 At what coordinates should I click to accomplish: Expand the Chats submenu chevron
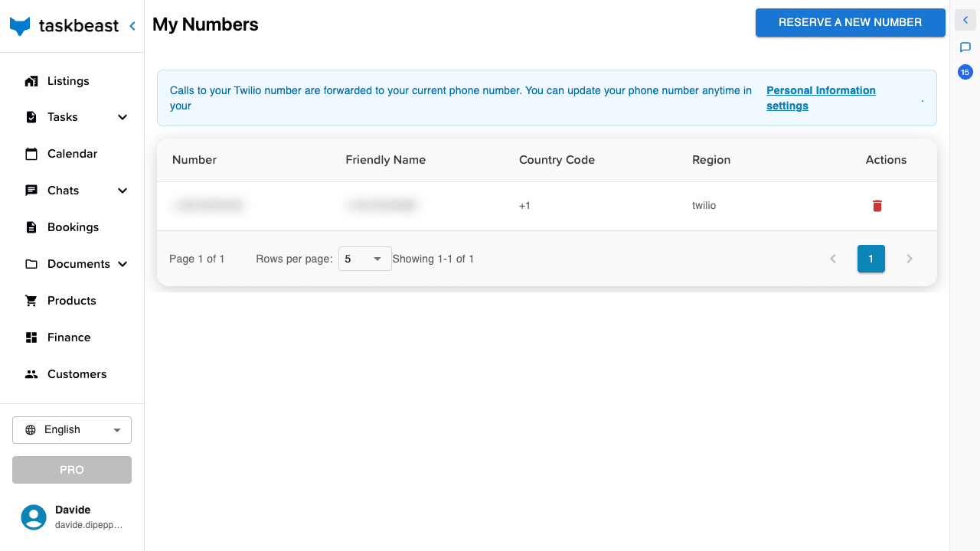(122, 191)
